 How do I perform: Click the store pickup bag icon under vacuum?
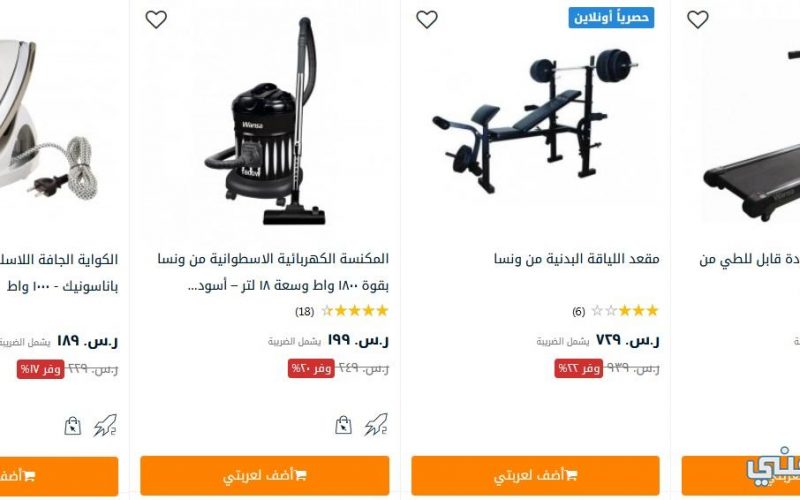tap(343, 425)
